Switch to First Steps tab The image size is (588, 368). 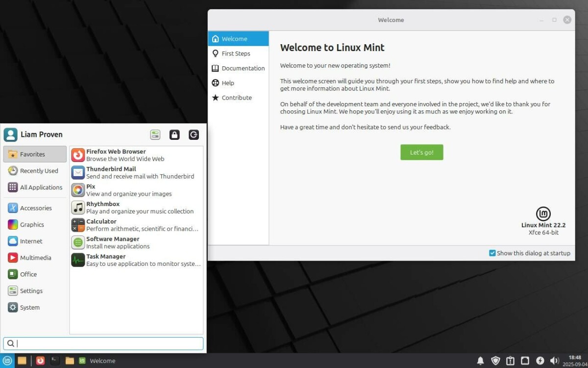click(x=238, y=53)
